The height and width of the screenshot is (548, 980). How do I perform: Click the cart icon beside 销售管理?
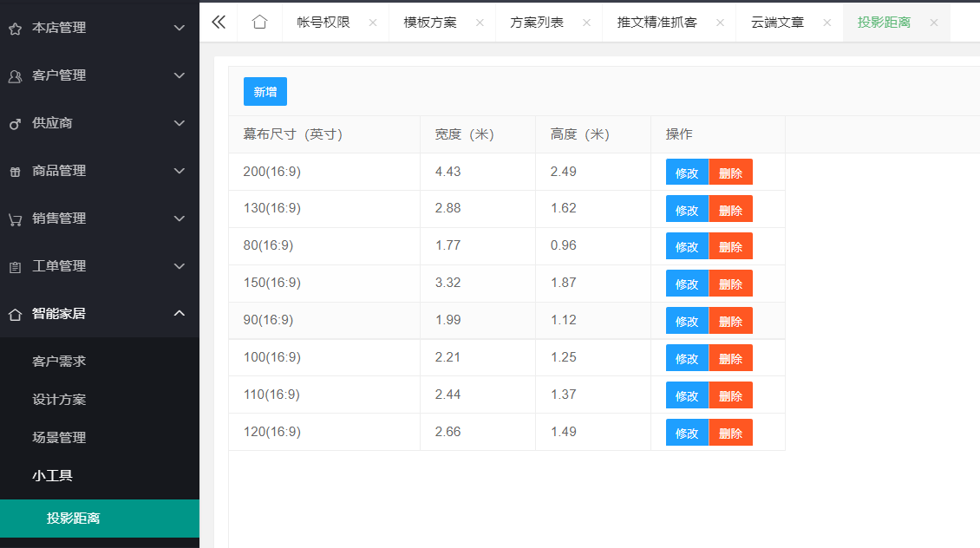point(15,219)
